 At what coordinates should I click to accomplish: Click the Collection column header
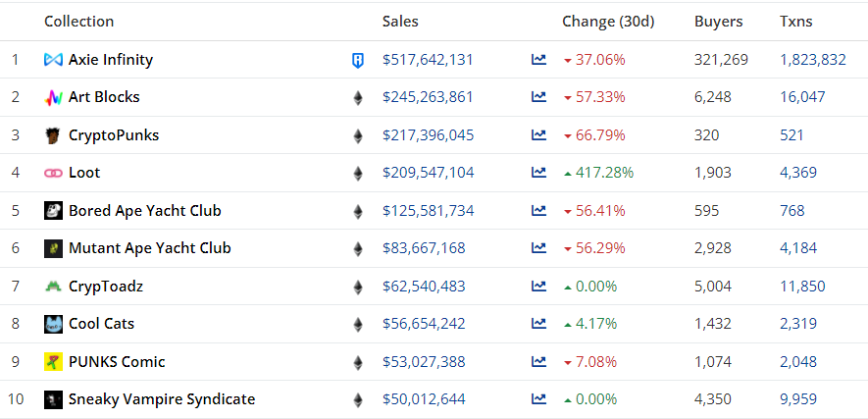pos(78,22)
